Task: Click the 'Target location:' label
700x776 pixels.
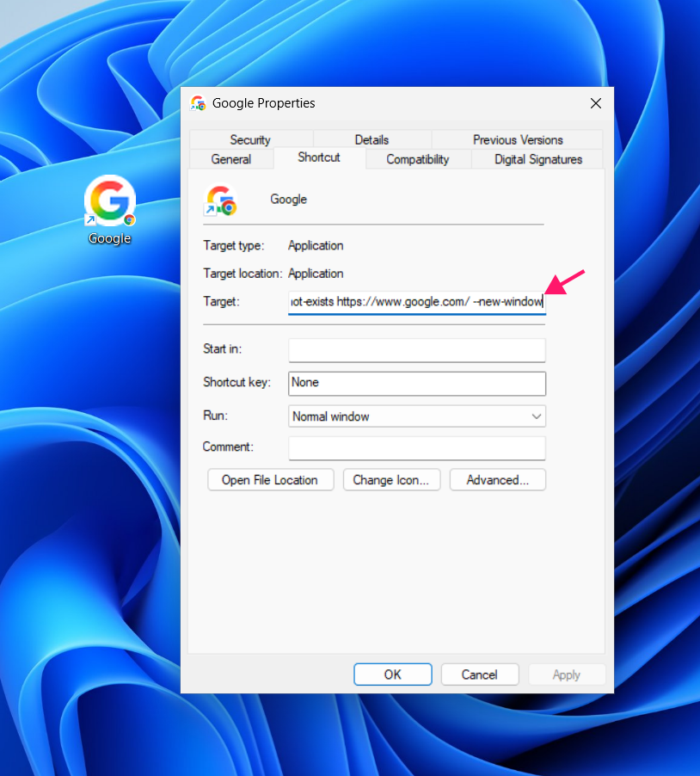Action: click(243, 274)
